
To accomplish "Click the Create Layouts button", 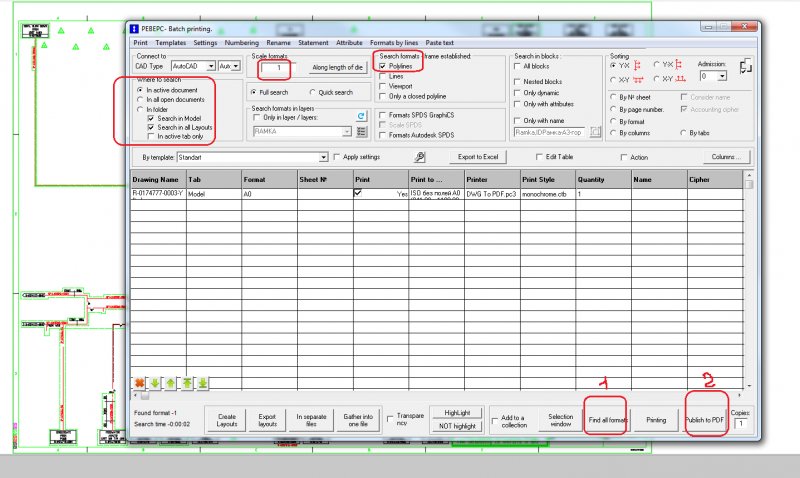I will [227, 420].
